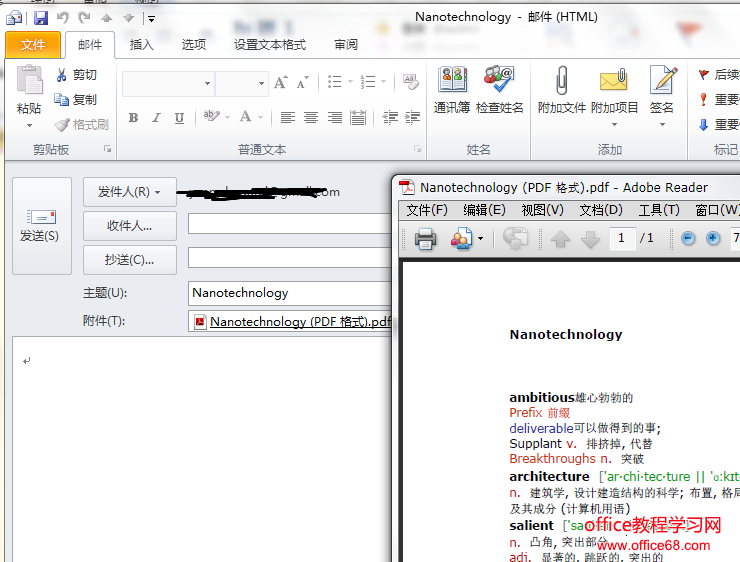The height and width of the screenshot is (562, 740).
Task: Click grow font icon
Action: tap(280, 83)
